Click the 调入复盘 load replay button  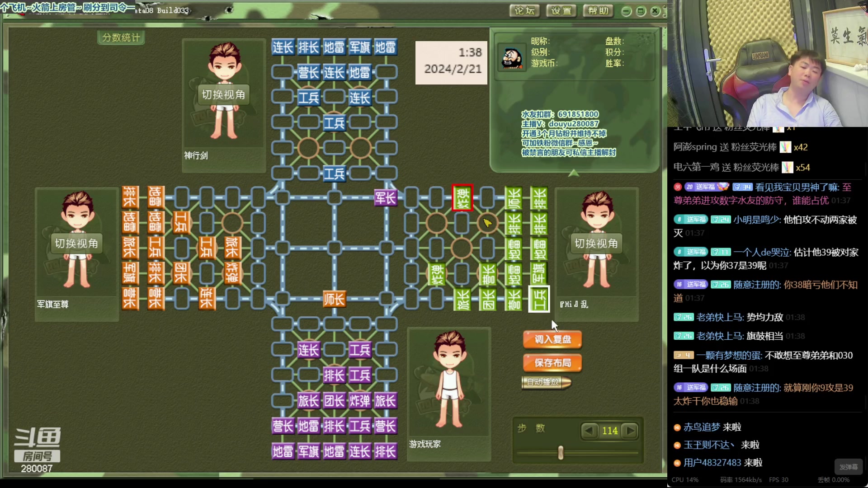point(552,339)
